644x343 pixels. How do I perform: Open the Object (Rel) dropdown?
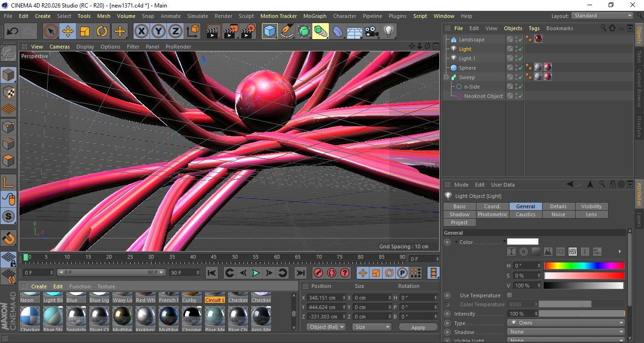pos(326,327)
